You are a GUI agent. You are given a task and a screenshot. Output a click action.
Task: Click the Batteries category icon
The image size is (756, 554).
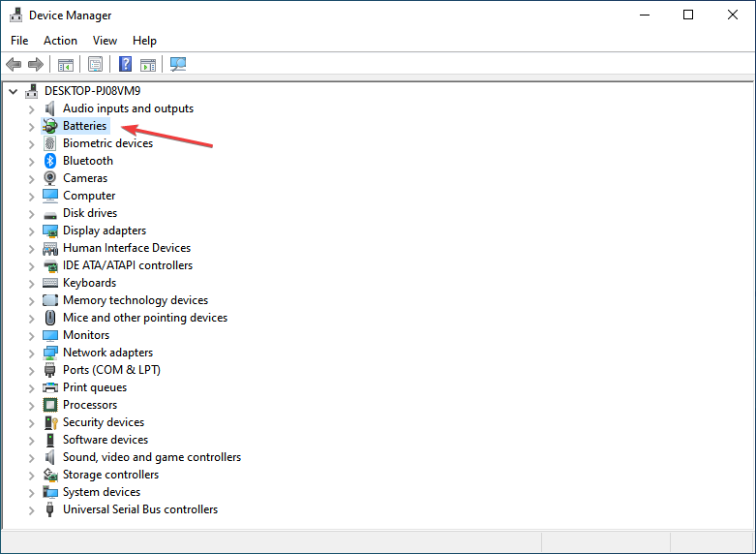[x=50, y=126]
